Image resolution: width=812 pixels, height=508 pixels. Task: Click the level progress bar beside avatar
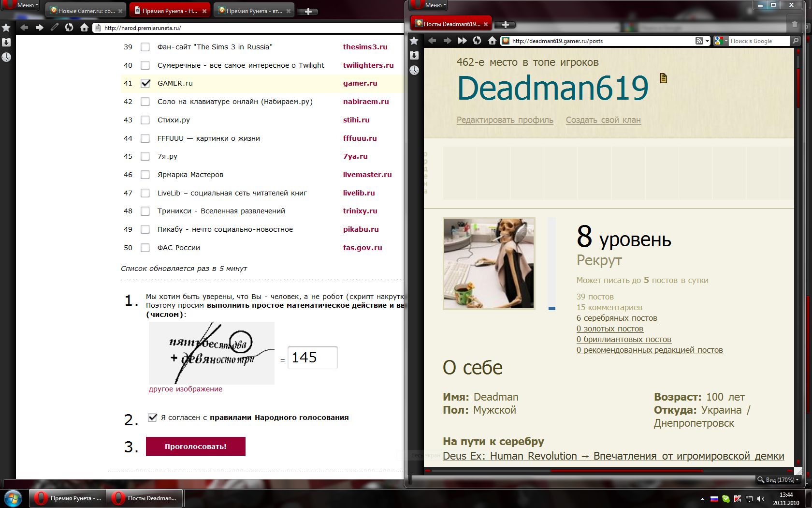pyautogui.click(x=552, y=264)
